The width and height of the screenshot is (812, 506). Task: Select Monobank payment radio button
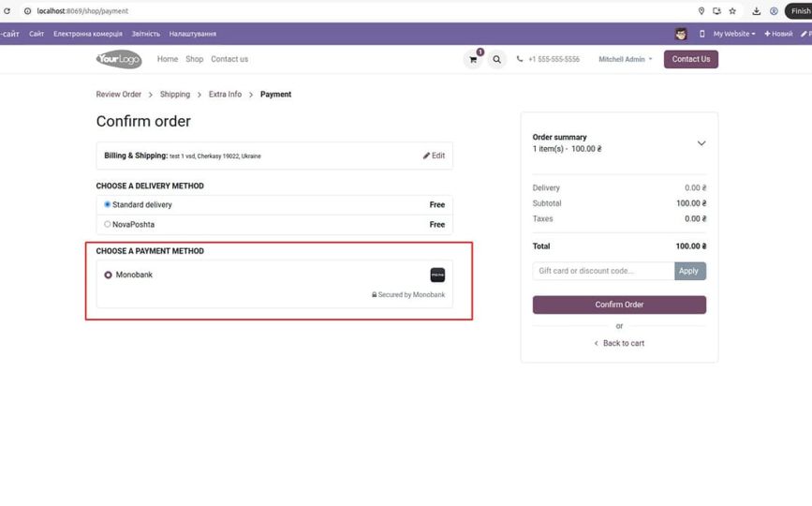coord(109,275)
